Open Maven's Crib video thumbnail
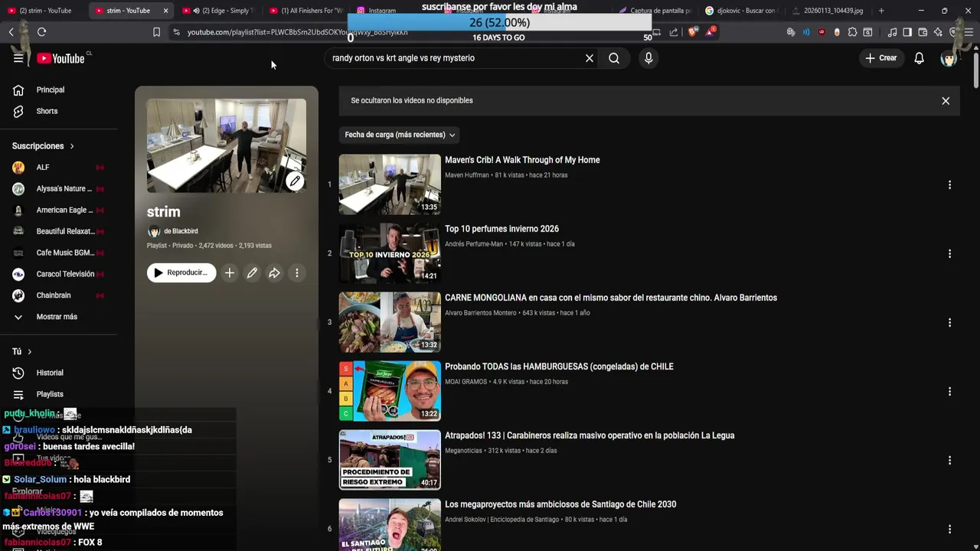Image resolution: width=980 pixels, height=551 pixels. (390, 184)
